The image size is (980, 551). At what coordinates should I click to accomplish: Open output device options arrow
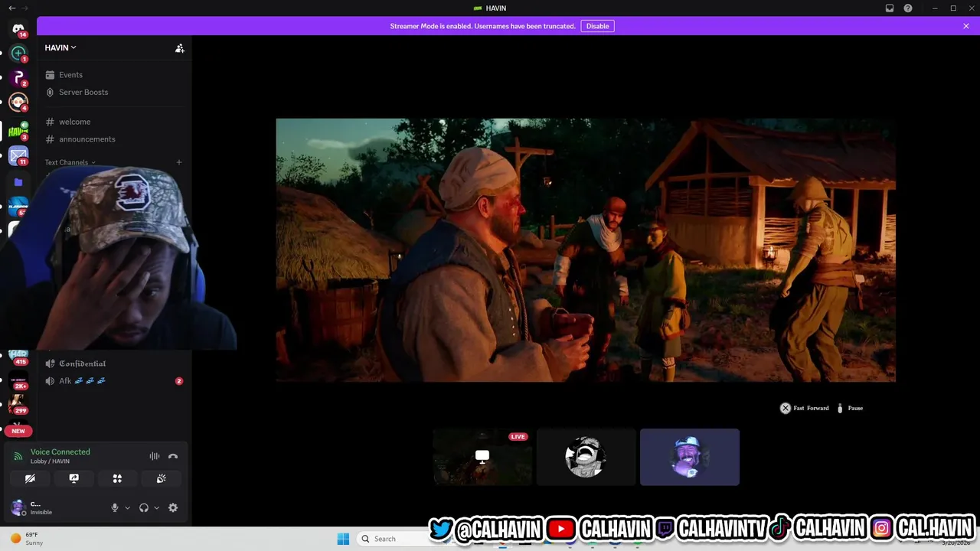tap(157, 507)
